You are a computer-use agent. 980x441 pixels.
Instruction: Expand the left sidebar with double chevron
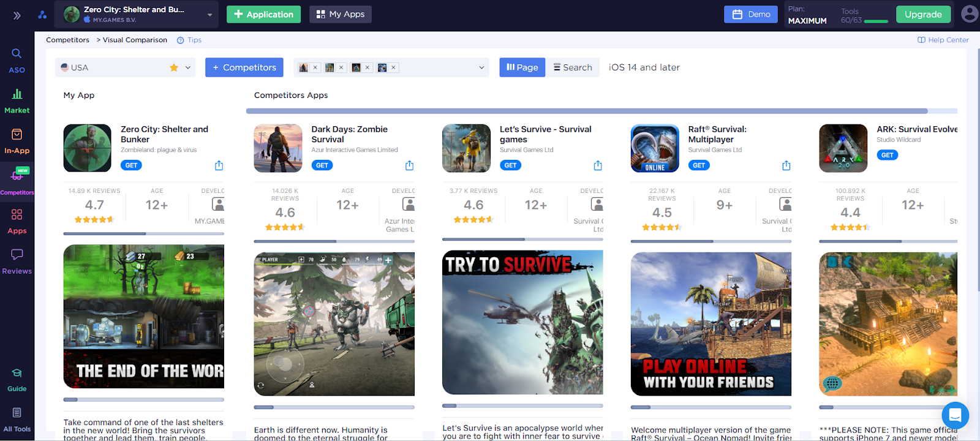17,15
